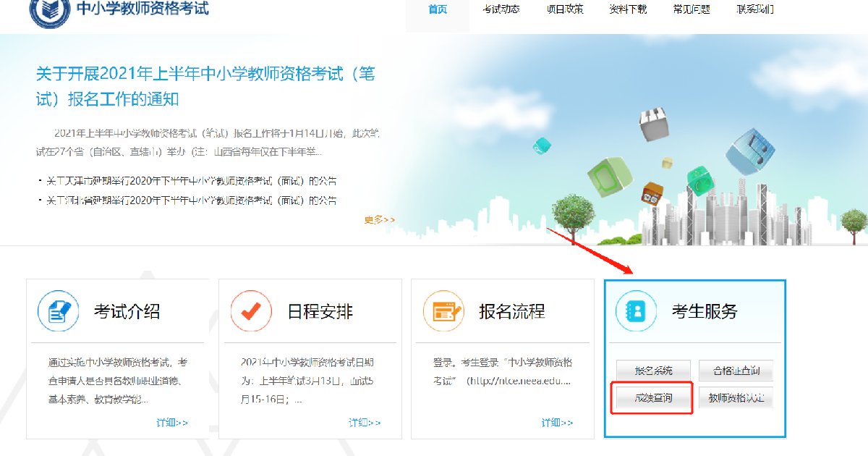Click the 考试介绍 document icon
Viewport: 868px width, 456px height.
coord(59,312)
